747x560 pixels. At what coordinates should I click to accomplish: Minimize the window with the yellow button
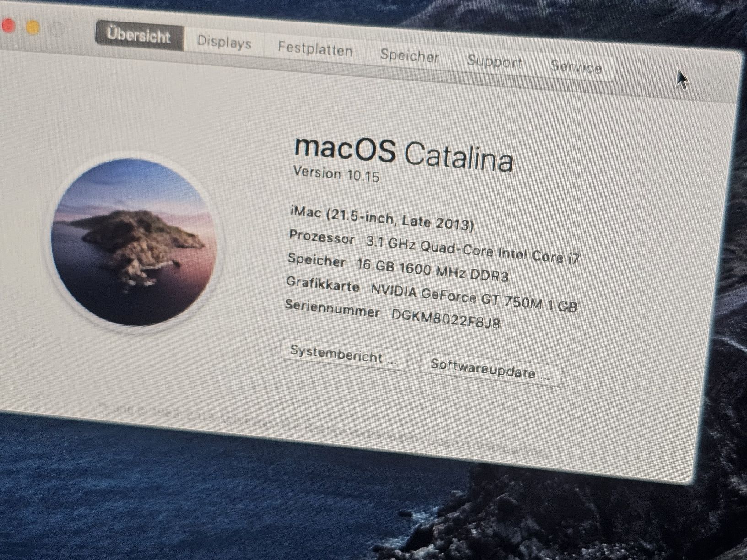pos(33,27)
